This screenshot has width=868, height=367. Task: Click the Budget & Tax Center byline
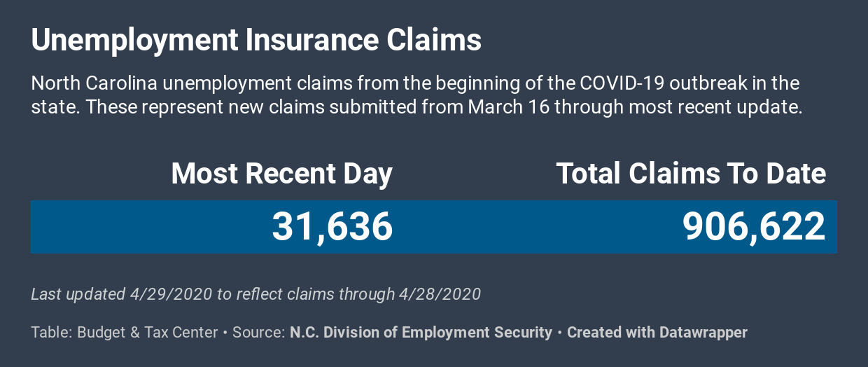click(x=148, y=332)
